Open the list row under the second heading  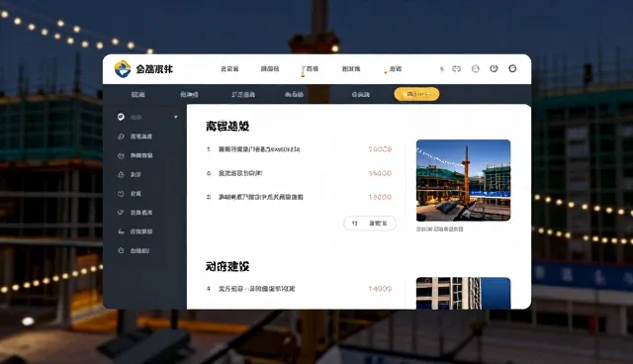[299, 289]
